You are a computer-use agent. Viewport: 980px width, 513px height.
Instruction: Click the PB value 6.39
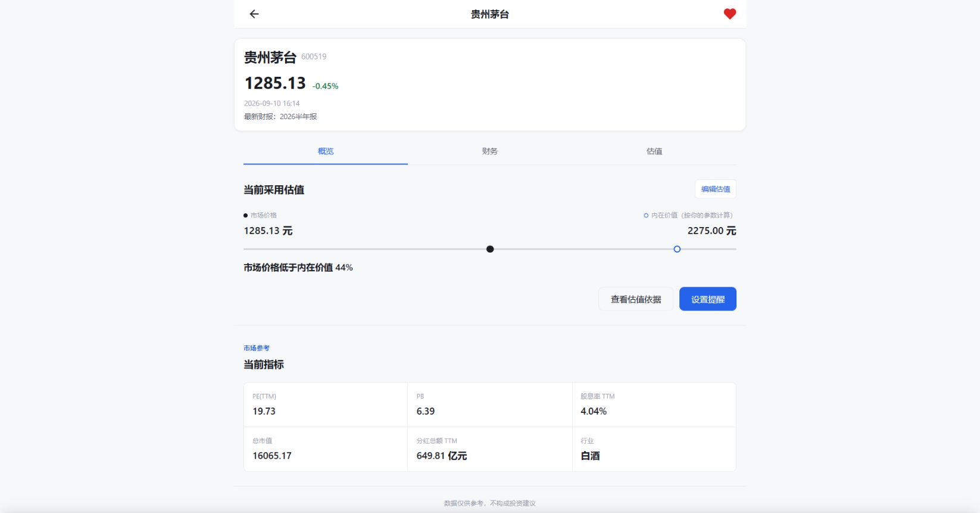click(426, 411)
